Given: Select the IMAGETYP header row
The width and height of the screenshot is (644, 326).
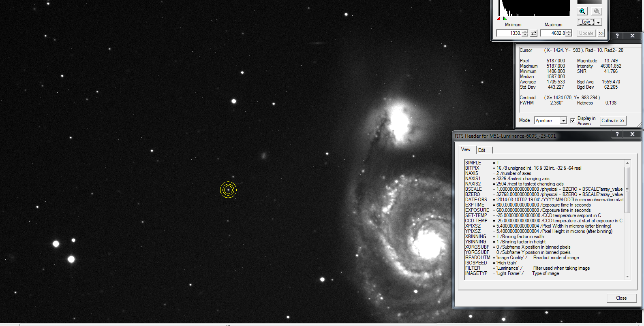Looking at the screenshot, I should [544, 273].
